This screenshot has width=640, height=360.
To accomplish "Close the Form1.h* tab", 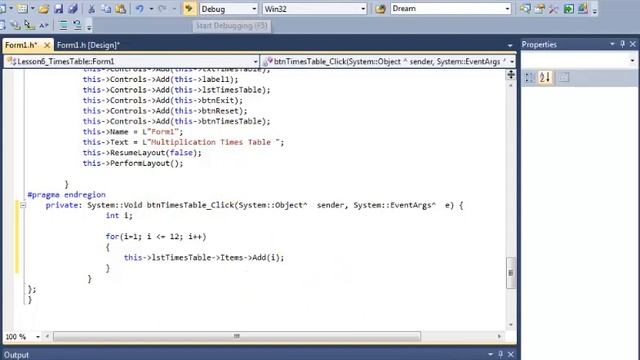I will [x=47, y=45].
